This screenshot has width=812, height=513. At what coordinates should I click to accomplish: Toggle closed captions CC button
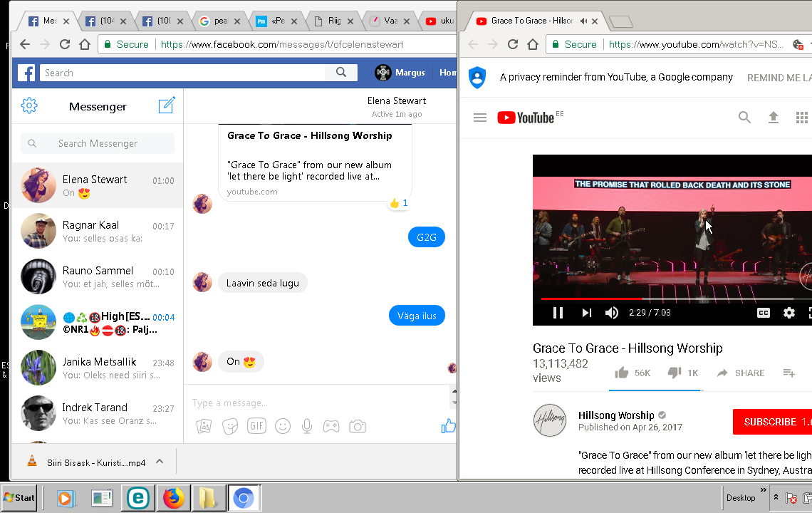pyautogui.click(x=764, y=313)
